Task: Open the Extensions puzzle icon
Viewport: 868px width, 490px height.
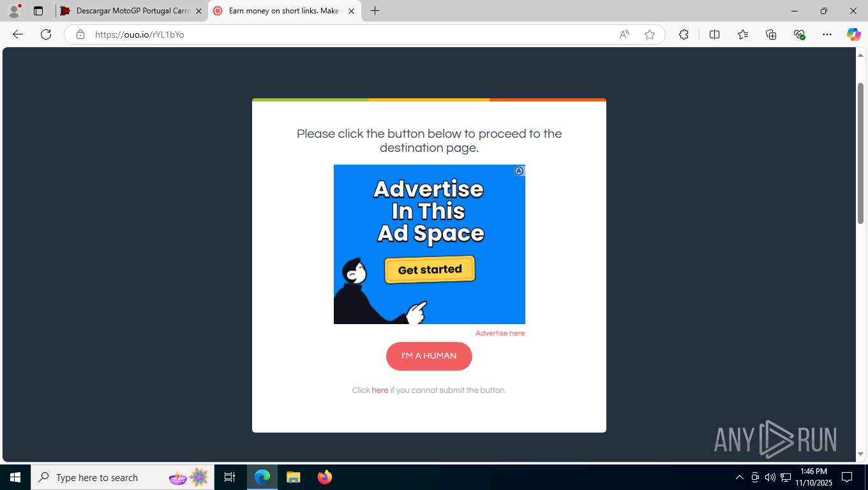Action: pos(684,34)
